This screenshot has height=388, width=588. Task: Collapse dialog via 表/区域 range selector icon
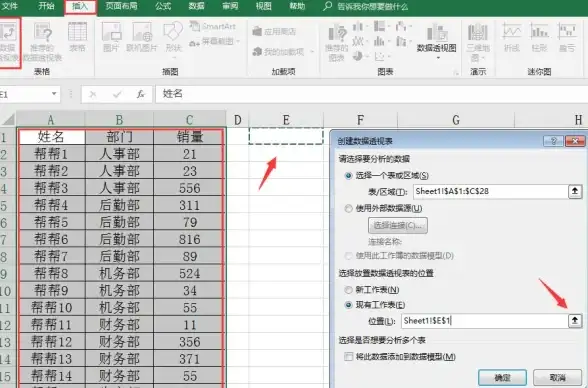575,192
